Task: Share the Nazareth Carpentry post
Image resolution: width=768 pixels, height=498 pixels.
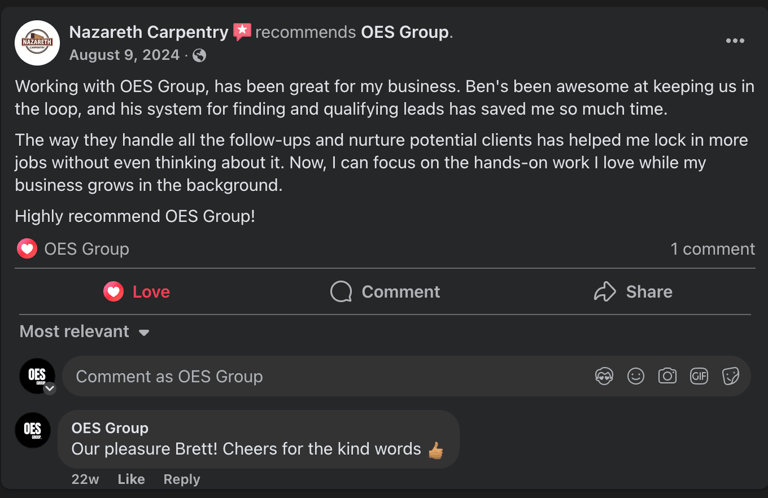Action: pos(633,292)
